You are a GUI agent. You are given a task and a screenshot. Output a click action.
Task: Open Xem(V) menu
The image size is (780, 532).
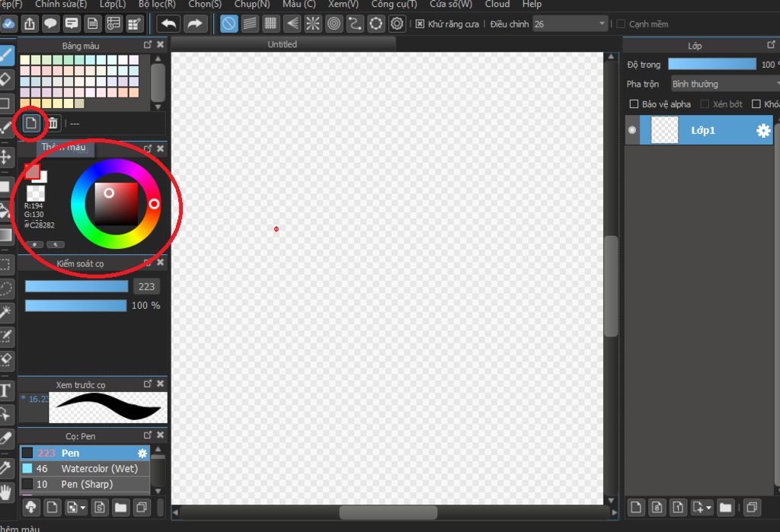click(x=344, y=4)
